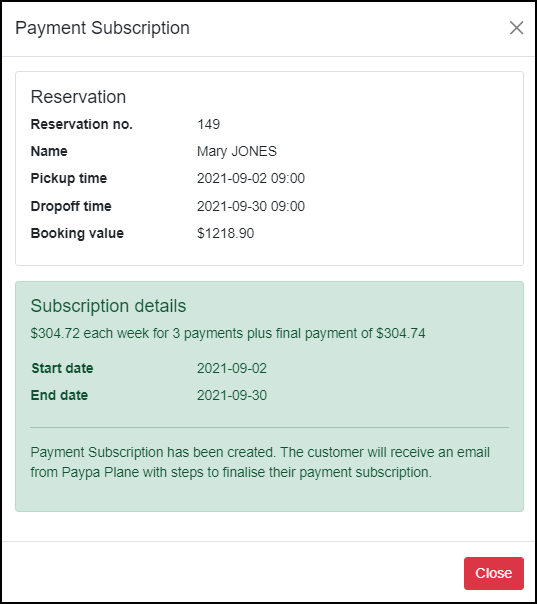Click the customer name Mary JONES
The image size is (537, 604).
(x=237, y=151)
